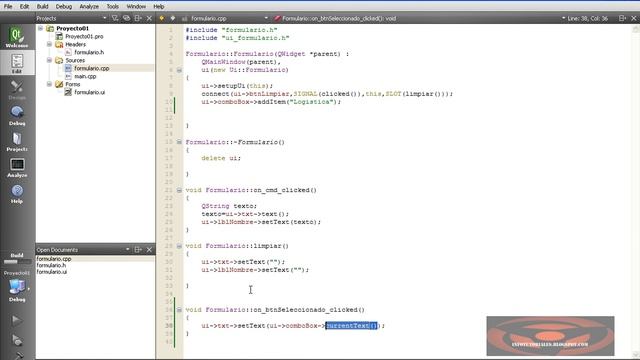Open the Open Documents panel dropdown
This screenshot has height=360, width=640.
click(x=127, y=249)
